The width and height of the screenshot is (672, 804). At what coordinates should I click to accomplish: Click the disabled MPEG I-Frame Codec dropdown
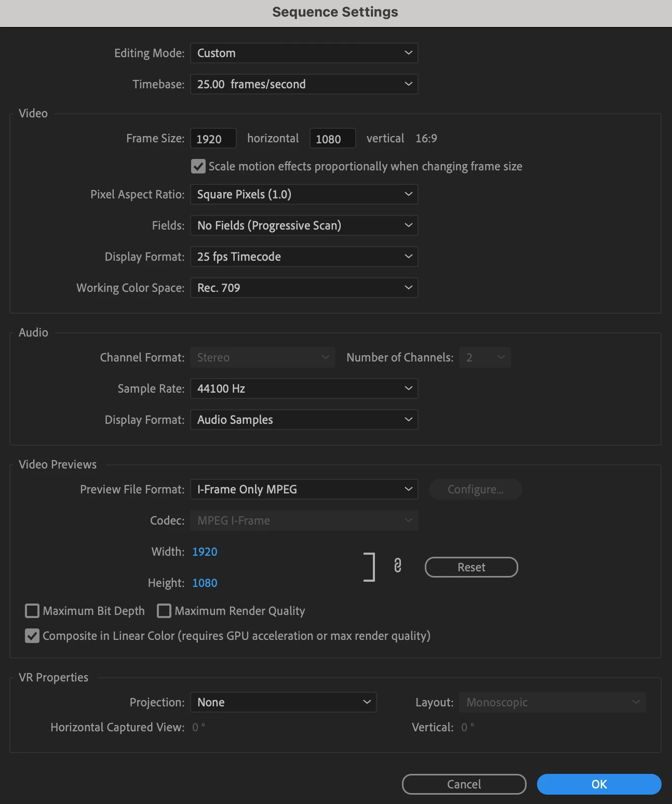click(304, 520)
